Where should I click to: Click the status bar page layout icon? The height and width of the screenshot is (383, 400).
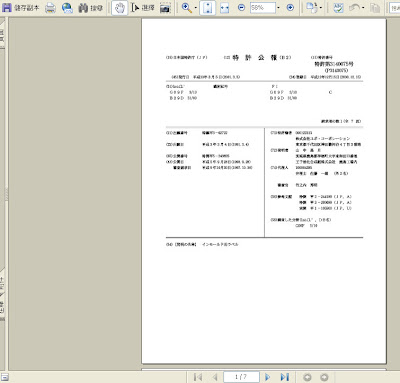click(5, 377)
